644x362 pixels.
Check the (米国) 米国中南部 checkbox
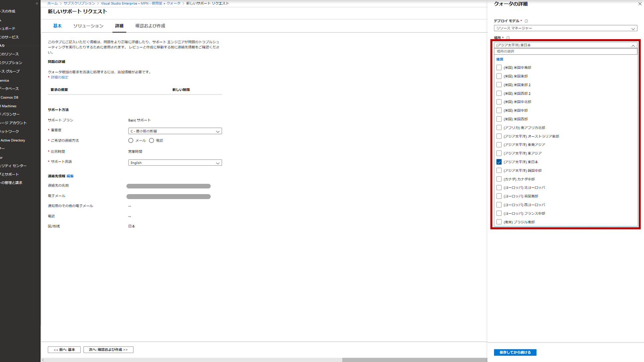point(499,68)
